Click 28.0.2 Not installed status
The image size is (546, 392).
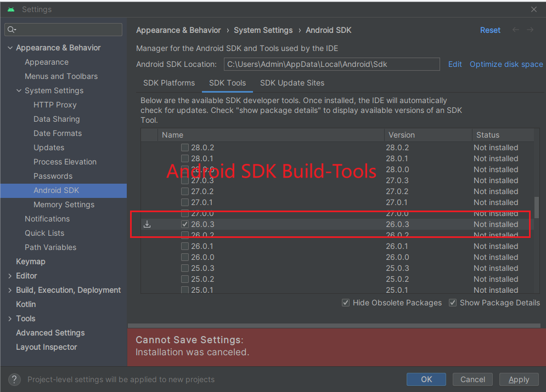496,147
